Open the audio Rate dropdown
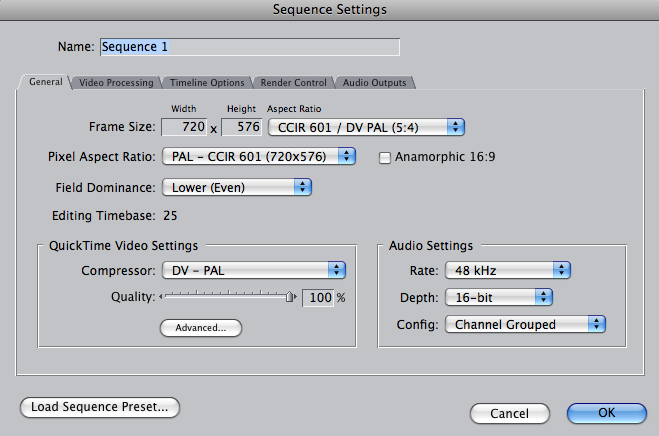 pos(507,269)
